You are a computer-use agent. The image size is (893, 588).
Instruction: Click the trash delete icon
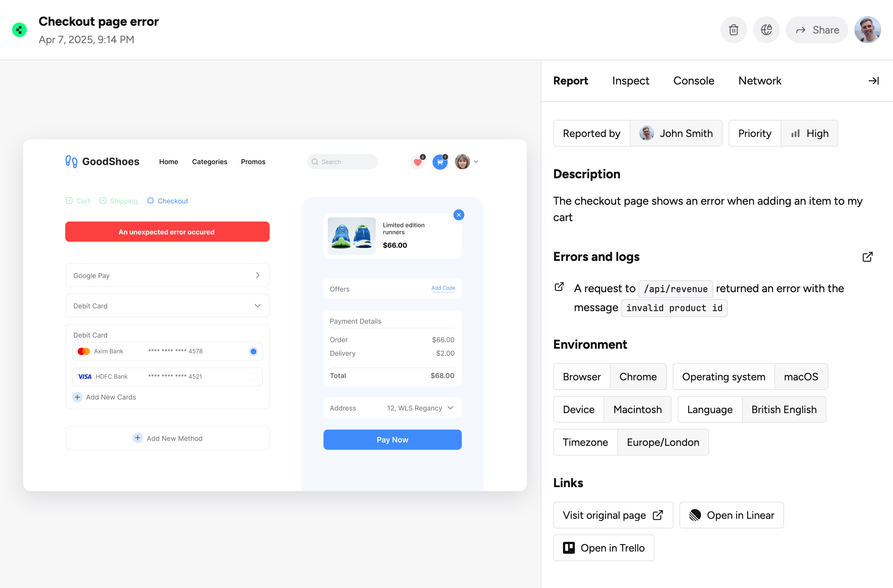733,30
